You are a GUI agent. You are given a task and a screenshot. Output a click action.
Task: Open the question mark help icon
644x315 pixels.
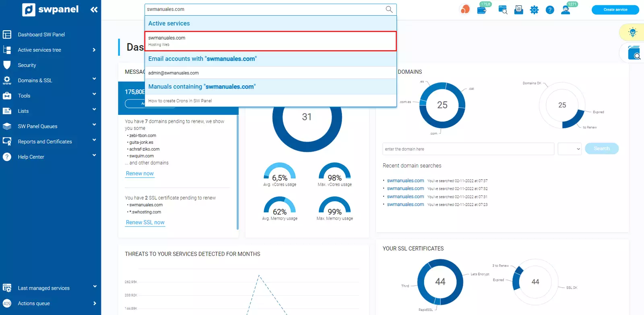pyautogui.click(x=550, y=10)
